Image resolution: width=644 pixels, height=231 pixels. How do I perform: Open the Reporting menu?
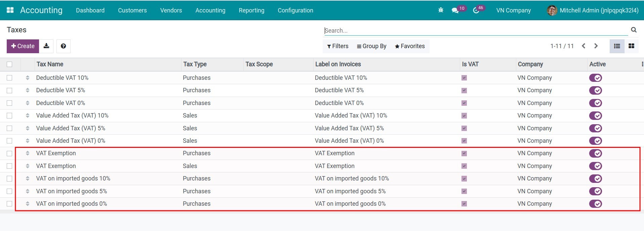click(x=251, y=10)
